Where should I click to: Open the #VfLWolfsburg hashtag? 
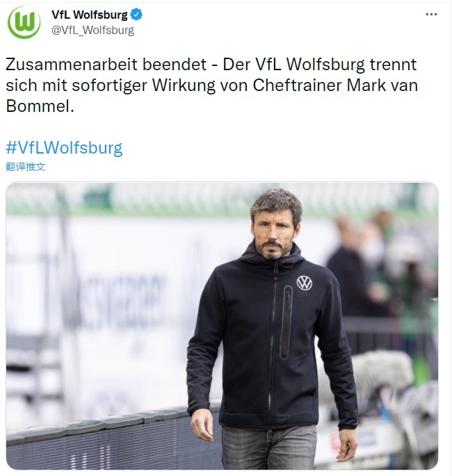coord(64,148)
